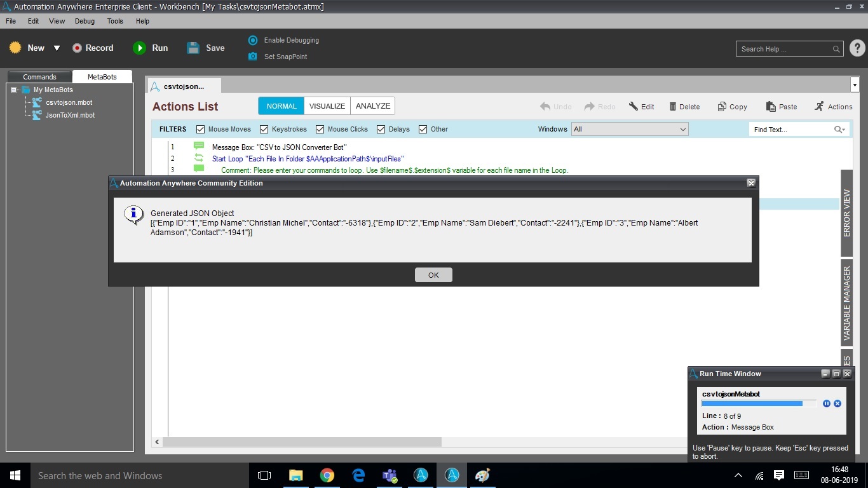Open the New button dropdown arrow
The image size is (868, 488).
click(57, 48)
